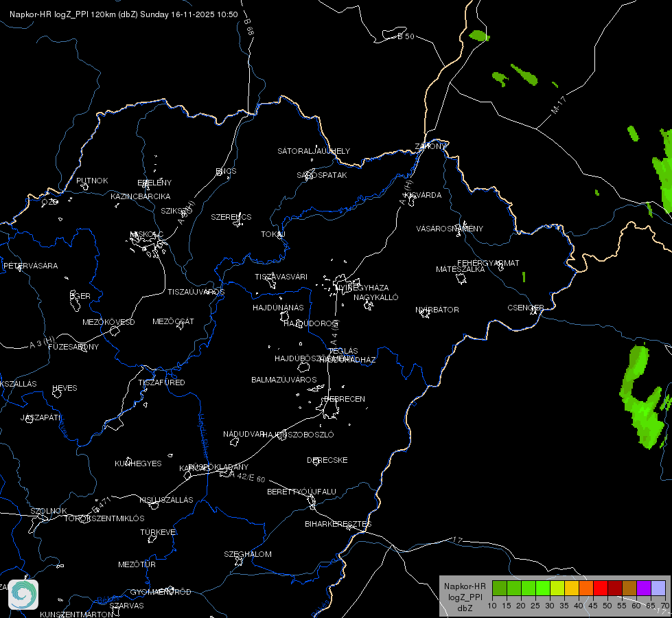Click the SZEGHALOM label
The height and width of the screenshot is (618, 672).
(248, 554)
